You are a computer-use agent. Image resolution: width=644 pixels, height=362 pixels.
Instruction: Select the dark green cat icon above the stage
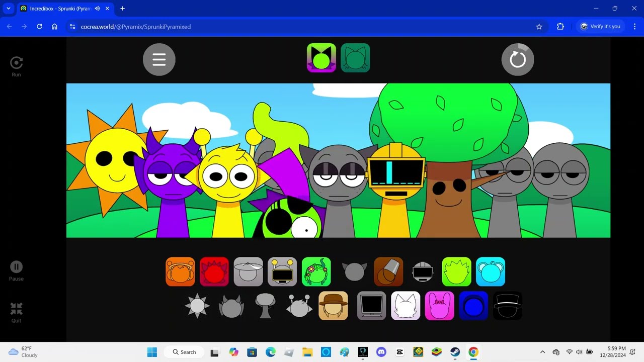pos(355,58)
